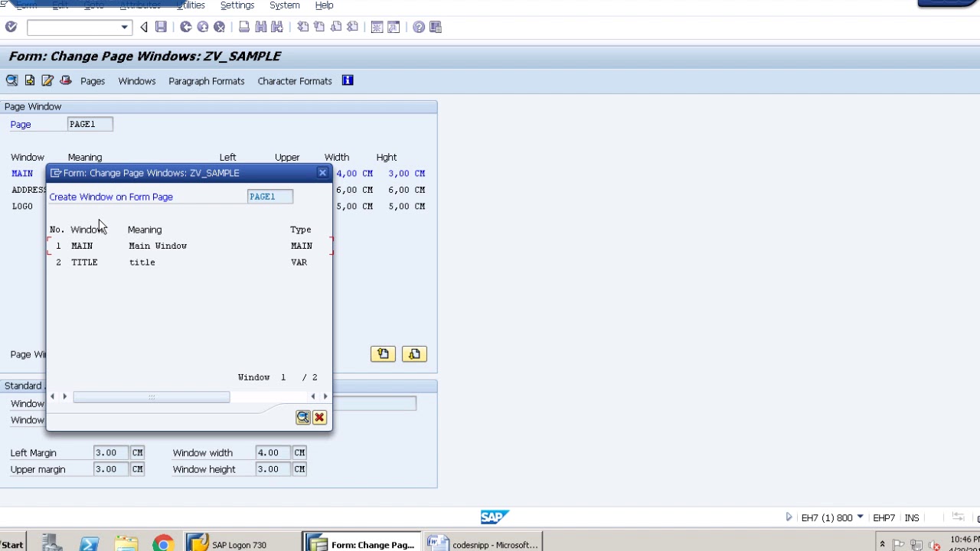The width and height of the screenshot is (980, 551).
Task: Click the red hat icon in application toolbar
Action: click(x=66, y=80)
